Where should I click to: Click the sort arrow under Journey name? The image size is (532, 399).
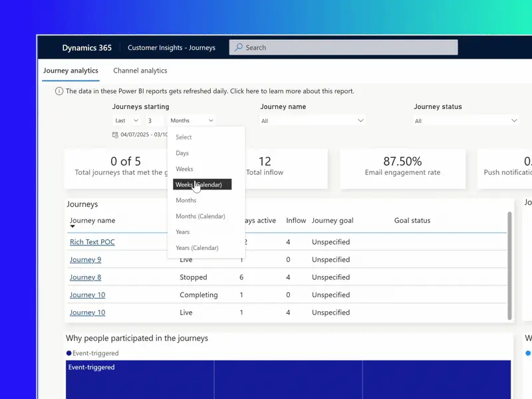[x=72, y=227]
